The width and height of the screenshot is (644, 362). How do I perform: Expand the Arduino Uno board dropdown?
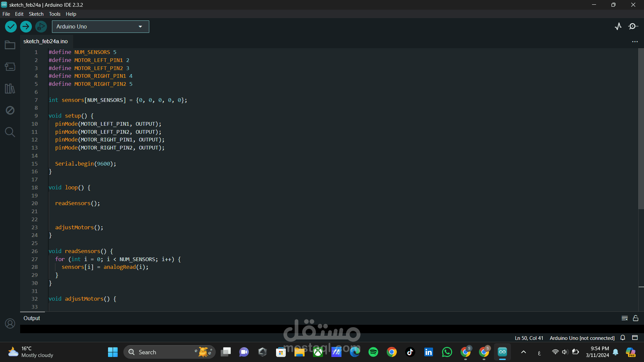(100, 26)
